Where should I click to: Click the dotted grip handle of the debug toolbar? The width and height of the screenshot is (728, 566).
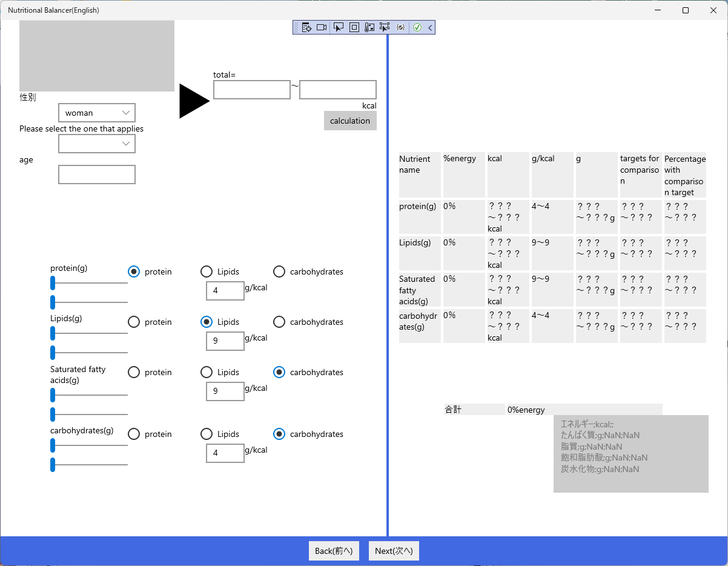tap(296, 27)
